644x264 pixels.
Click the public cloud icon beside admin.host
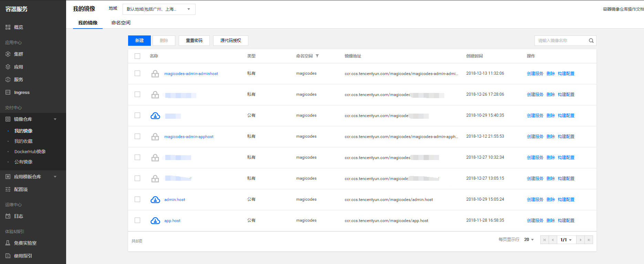tap(155, 200)
